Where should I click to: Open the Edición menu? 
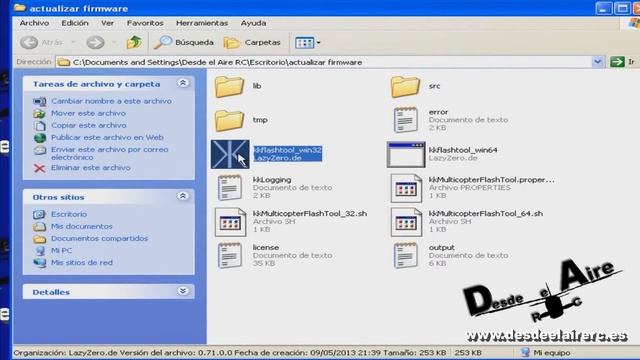point(75,23)
